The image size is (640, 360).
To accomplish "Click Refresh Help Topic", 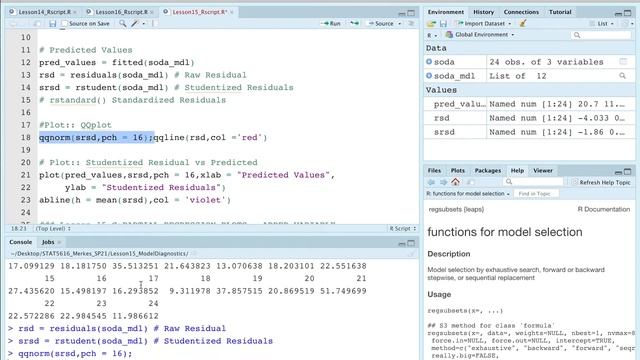I will [601, 182].
